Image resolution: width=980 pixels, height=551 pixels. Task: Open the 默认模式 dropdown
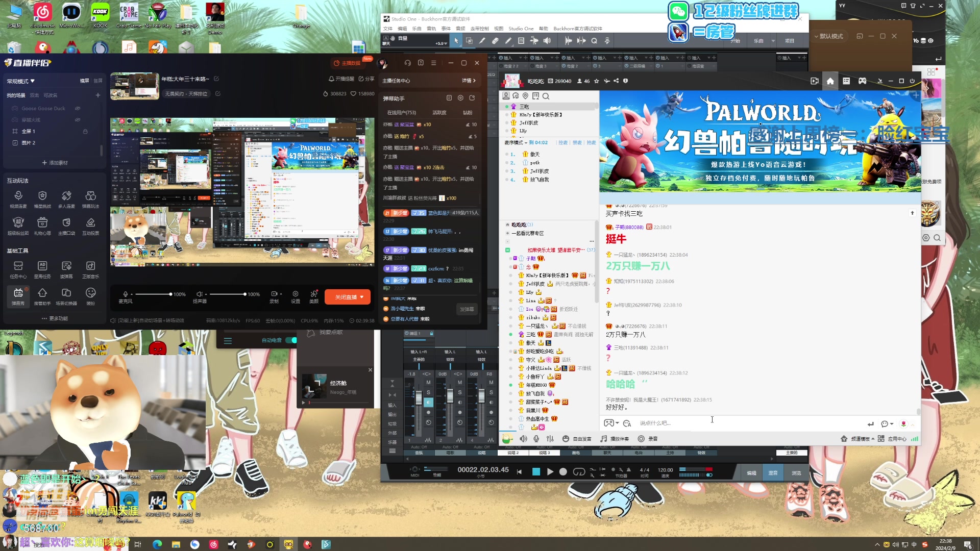[x=828, y=36]
